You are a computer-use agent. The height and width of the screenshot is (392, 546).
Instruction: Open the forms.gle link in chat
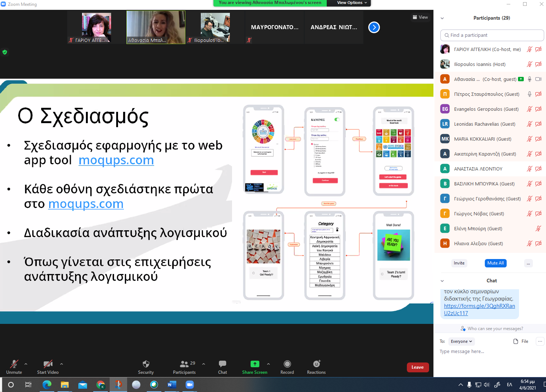click(x=479, y=310)
